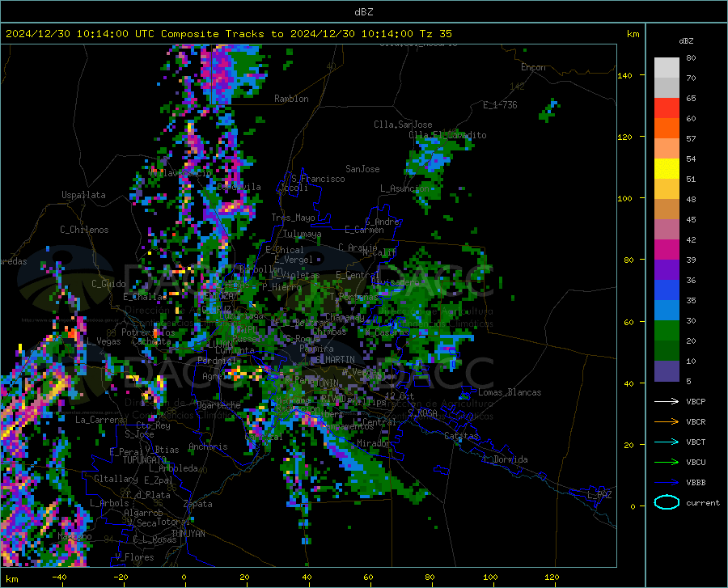Screen dimensions: 728x588
Task: Click the legend value '57'
Action: pyautogui.click(x=691, y=139)
